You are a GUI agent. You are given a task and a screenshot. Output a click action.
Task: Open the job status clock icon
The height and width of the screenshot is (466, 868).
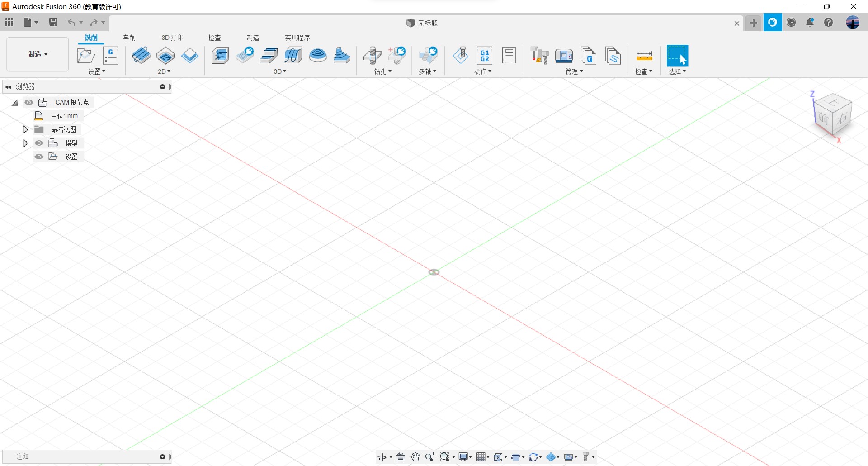click(x=791, y=22)
